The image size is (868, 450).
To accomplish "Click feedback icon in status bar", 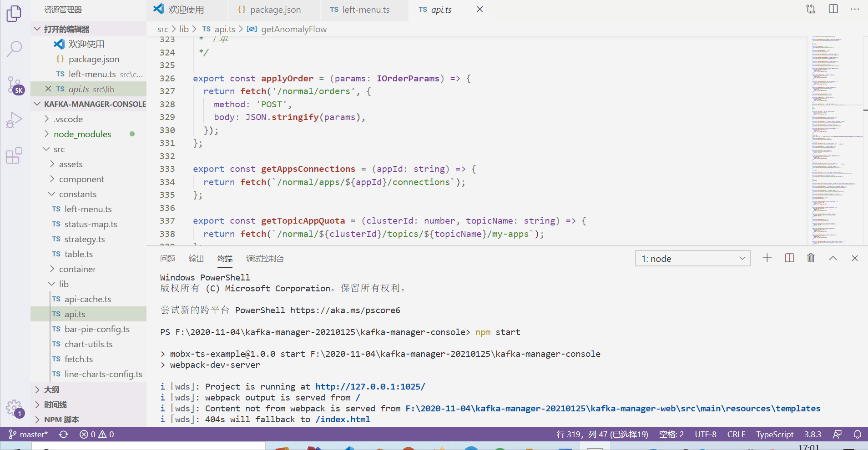I will [x=837, y=435].
